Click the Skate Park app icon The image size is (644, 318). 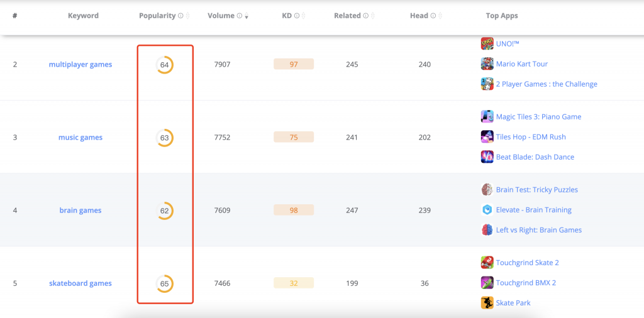tap(487, 302)
